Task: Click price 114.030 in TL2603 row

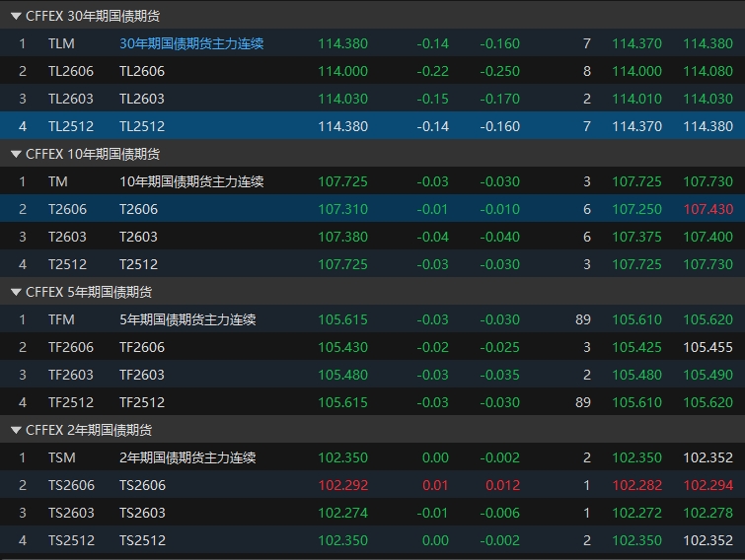Action: 342,99
